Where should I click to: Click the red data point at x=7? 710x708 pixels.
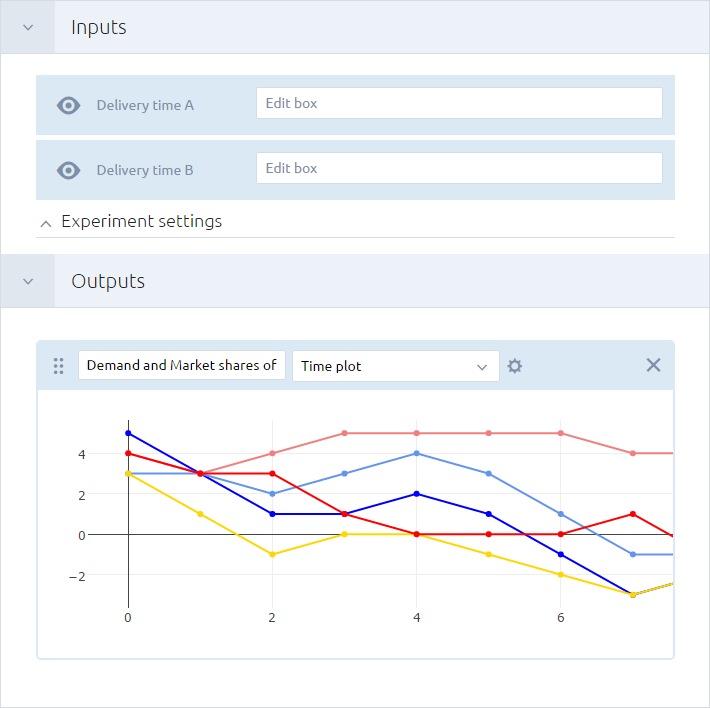[x=633, y=514]
